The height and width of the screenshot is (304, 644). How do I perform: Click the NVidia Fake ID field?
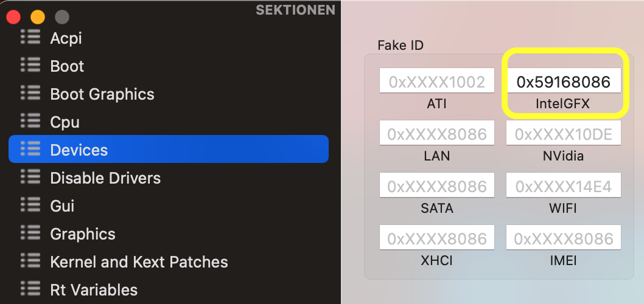pyautogui.click(x=564, y=134)
